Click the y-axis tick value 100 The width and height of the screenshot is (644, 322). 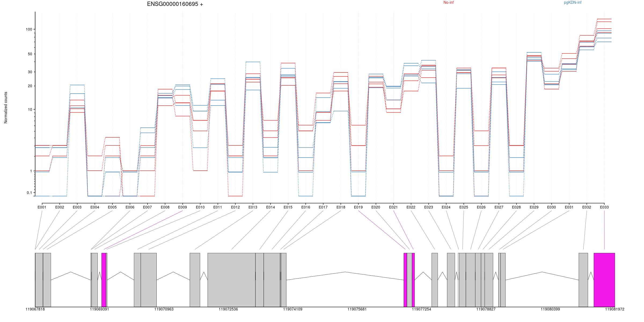coord(29,29)
